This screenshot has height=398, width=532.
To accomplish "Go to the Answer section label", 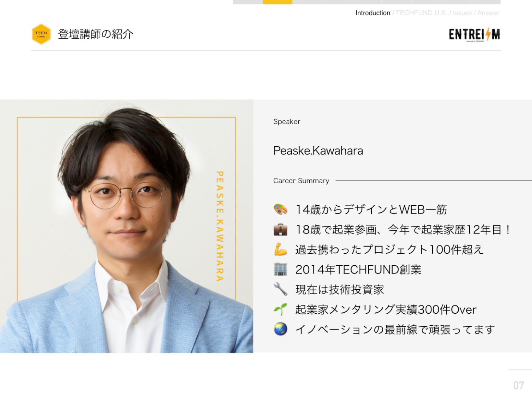I will 488,13.
